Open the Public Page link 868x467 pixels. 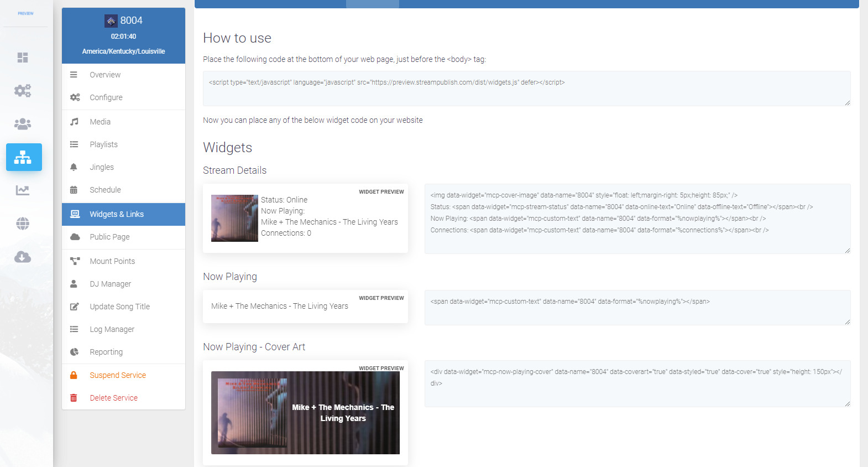(x=123, y=237)
